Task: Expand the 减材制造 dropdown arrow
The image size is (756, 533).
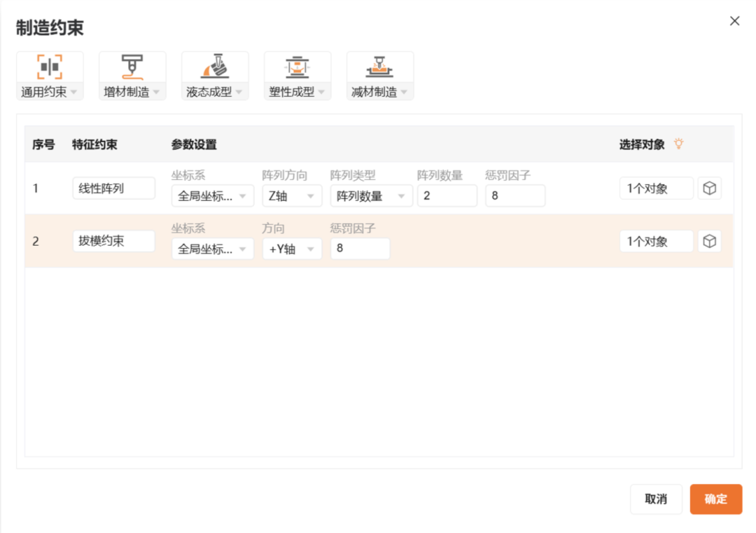Action: point(404,92)
